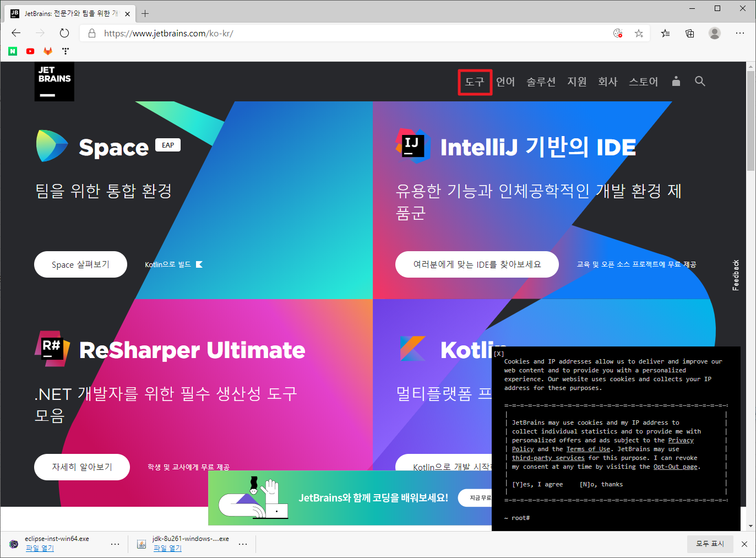Screen dimensions: 756x558
Task: Click the EAP badge next to Space
Action: (x=168, y=145)
